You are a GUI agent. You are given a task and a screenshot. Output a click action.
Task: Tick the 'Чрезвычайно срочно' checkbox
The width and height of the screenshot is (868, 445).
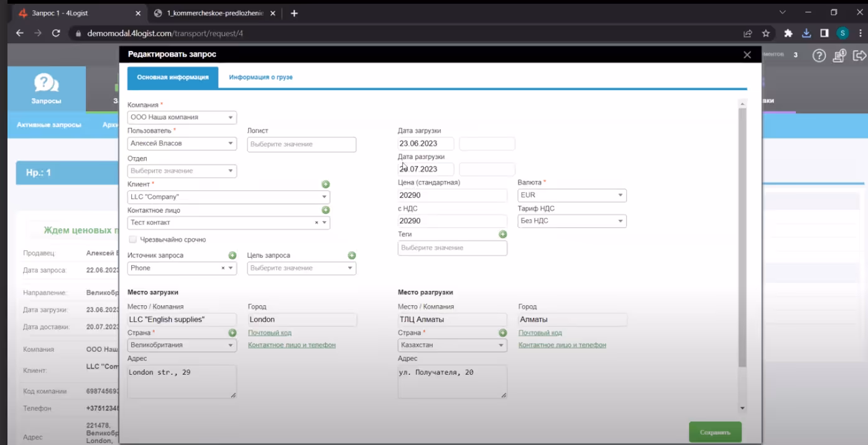coord(132,239)
